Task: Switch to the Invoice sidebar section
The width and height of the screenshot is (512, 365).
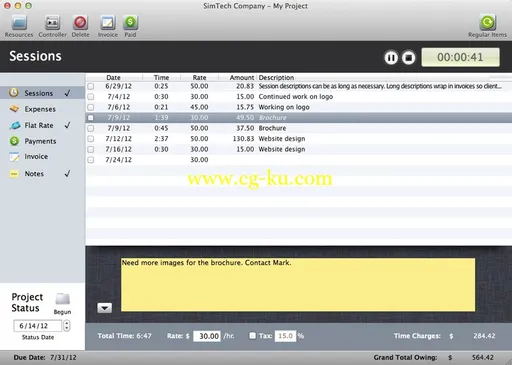Action: tap(36, 156)
